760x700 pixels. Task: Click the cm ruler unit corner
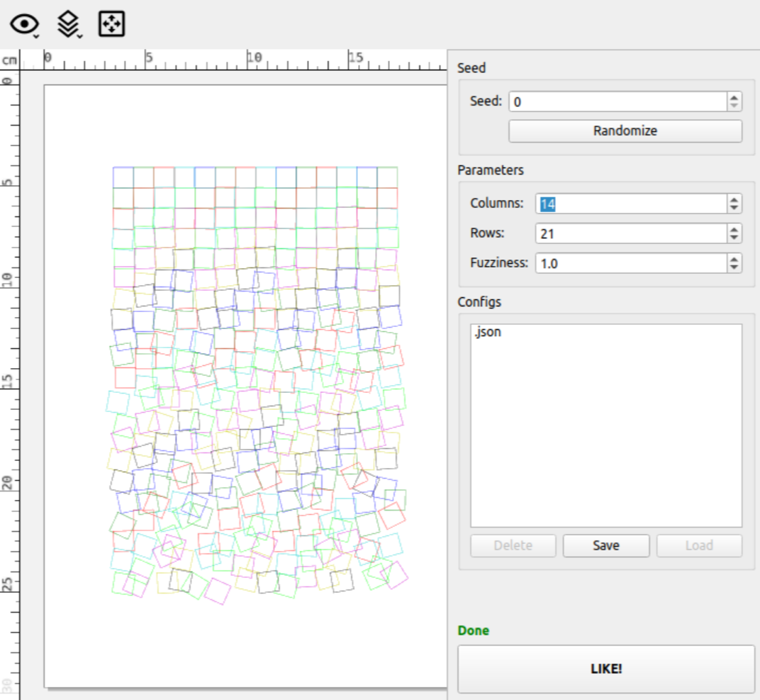9,60
